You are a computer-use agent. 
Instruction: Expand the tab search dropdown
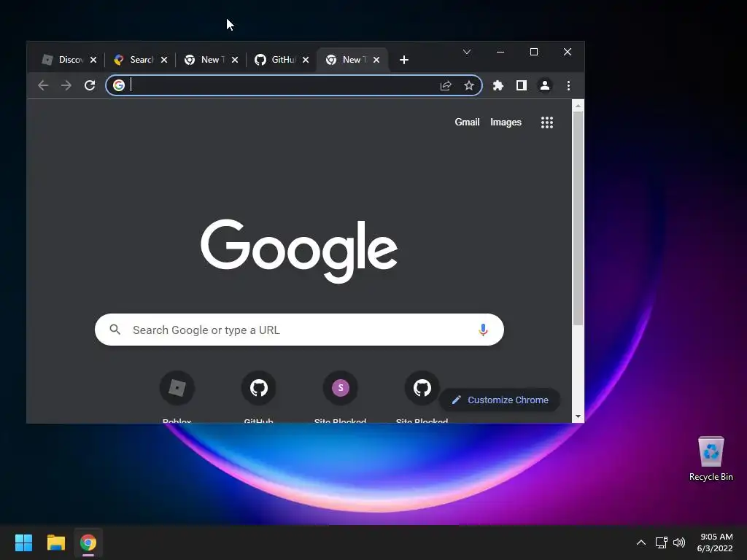click(467, 52)
